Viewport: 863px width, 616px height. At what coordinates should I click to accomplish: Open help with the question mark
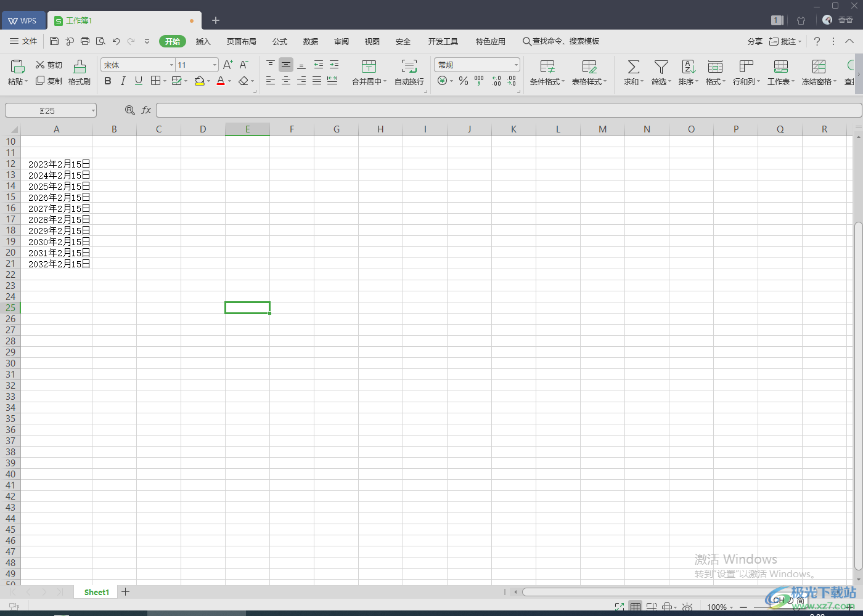[817, 41]
